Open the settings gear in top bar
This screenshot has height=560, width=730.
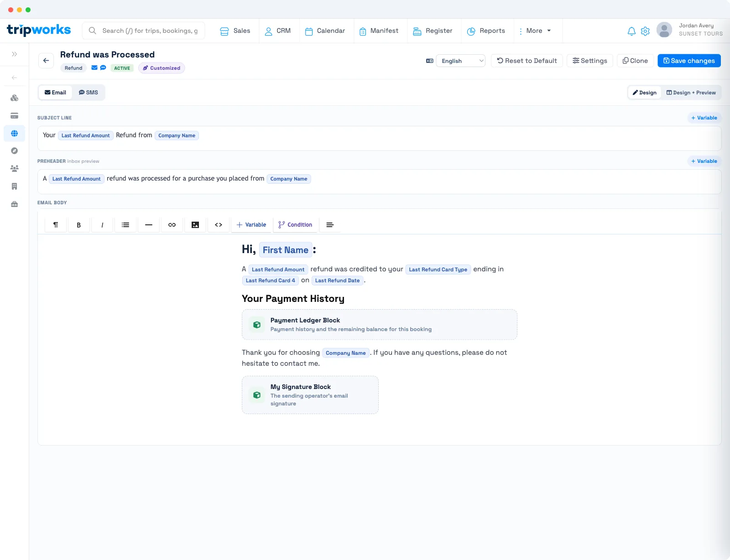tap(645, 31)
